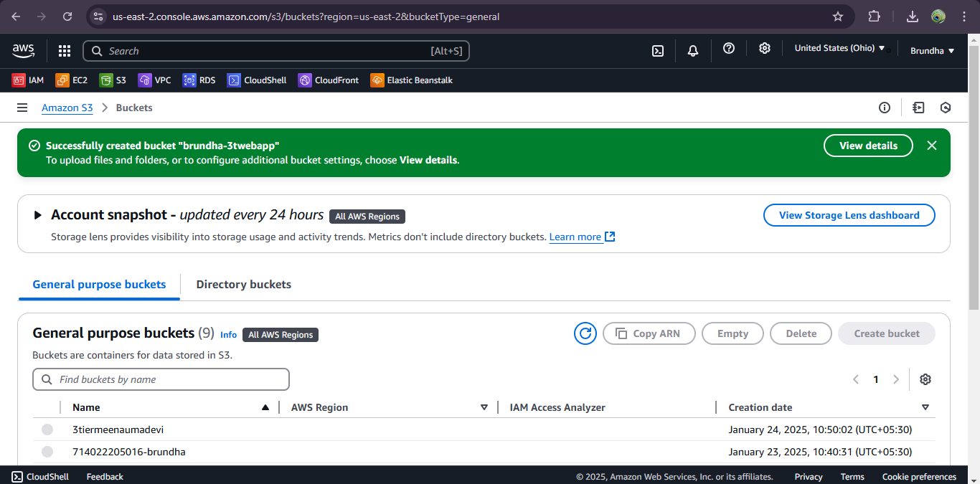Sort by Name column ascending arrow

[265, 407]
